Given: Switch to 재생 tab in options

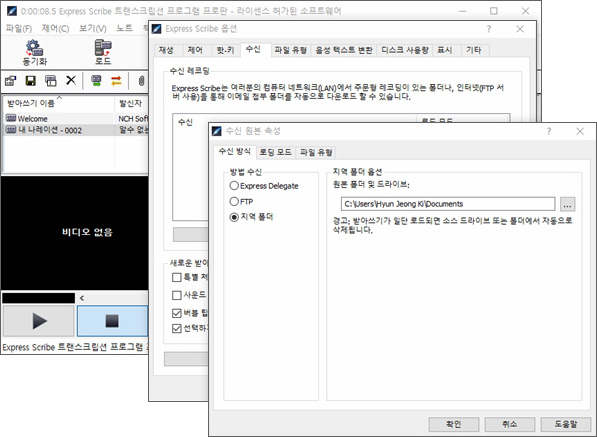Looking at the screenshot, I should [x=166, y=50].
